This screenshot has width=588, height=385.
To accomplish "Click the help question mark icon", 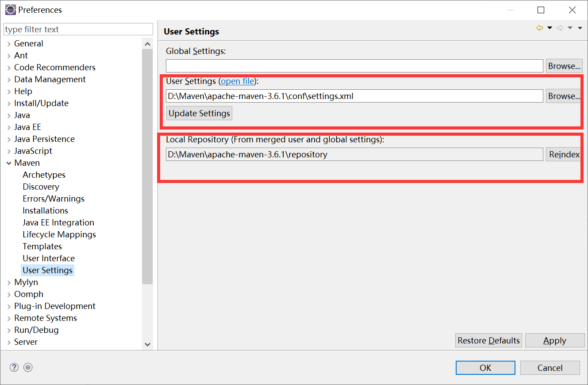I will point(14,367).
